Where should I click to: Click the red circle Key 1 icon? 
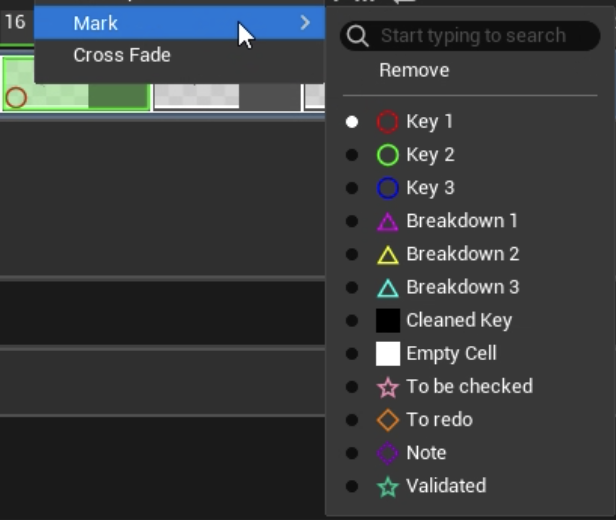[x=388, y=122]
